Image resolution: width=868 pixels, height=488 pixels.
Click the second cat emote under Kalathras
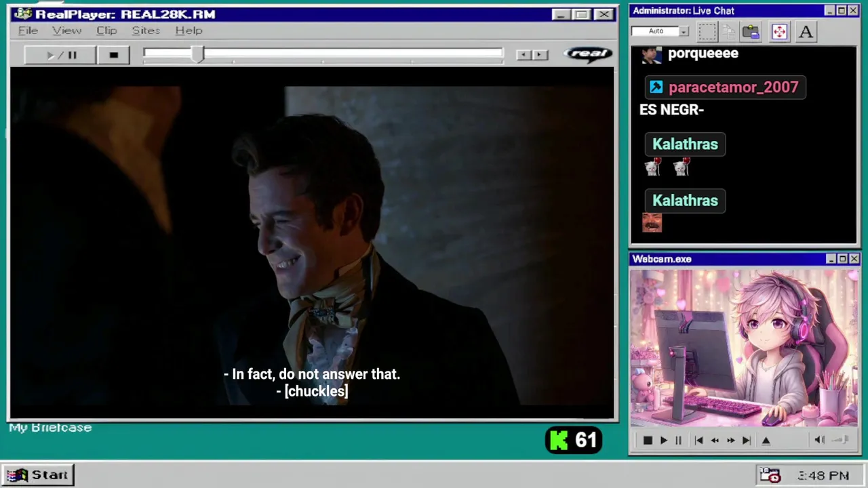tap(682, 167)
